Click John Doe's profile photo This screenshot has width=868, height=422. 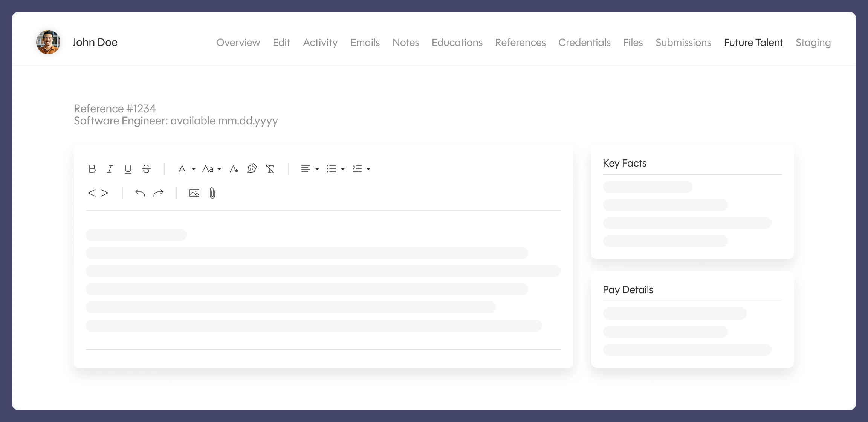coord(48,42)
